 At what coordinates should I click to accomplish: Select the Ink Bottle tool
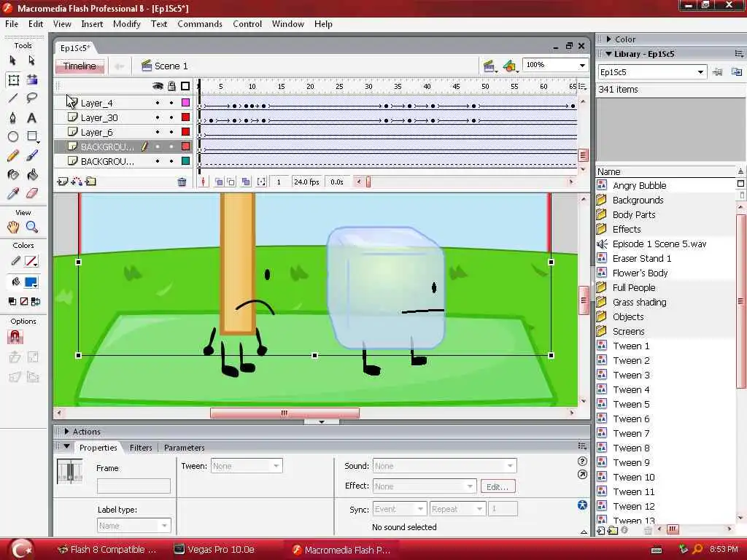tap(13, 175)
